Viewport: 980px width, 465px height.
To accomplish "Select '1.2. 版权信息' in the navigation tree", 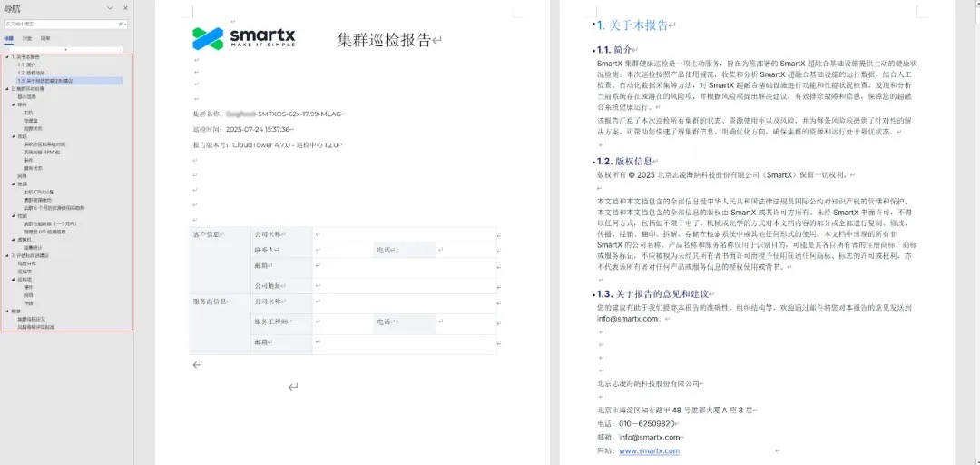I will pyautogui.click(x=31, y=73).
